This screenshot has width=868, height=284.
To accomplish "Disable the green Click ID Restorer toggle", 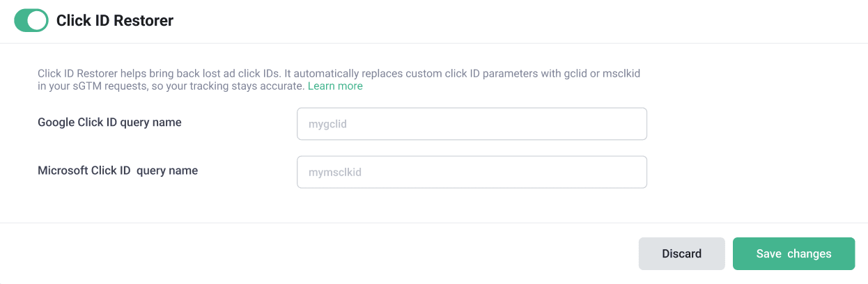I will 31,21.
